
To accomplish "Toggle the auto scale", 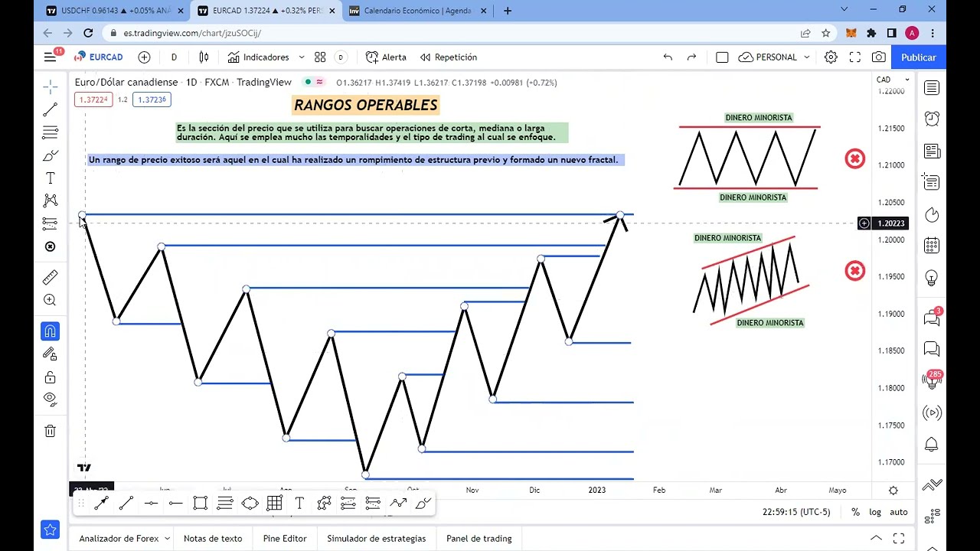I will click(898, 512).
